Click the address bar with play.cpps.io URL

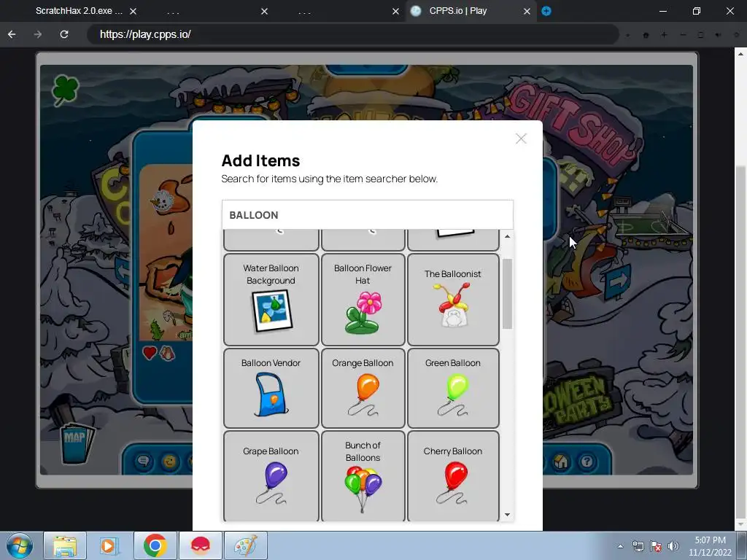click(x=352, y=34)
